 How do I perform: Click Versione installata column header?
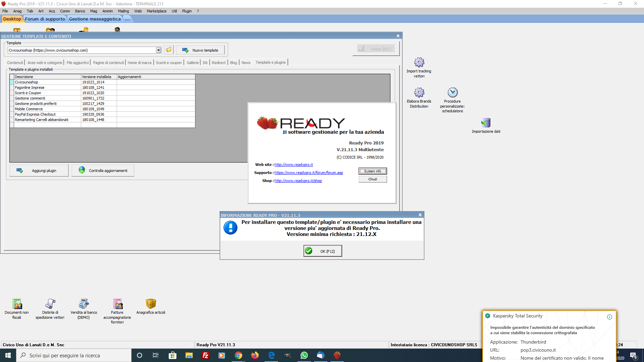click(x=99, y=77)
